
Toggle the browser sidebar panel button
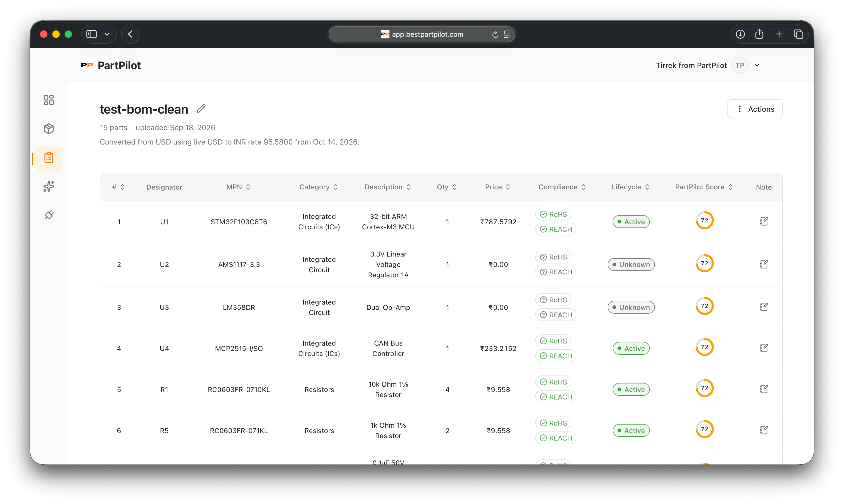coord(92,34)
